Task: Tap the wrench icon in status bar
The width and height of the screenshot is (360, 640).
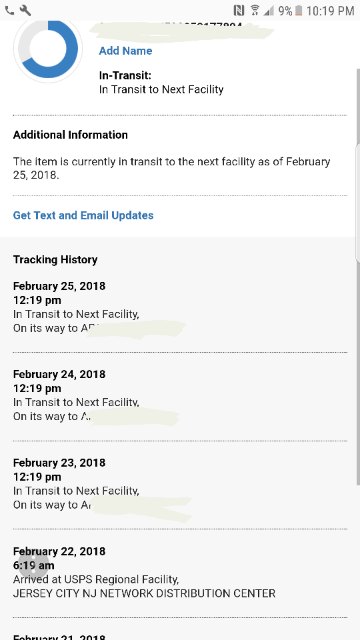Action: (25, 10)
